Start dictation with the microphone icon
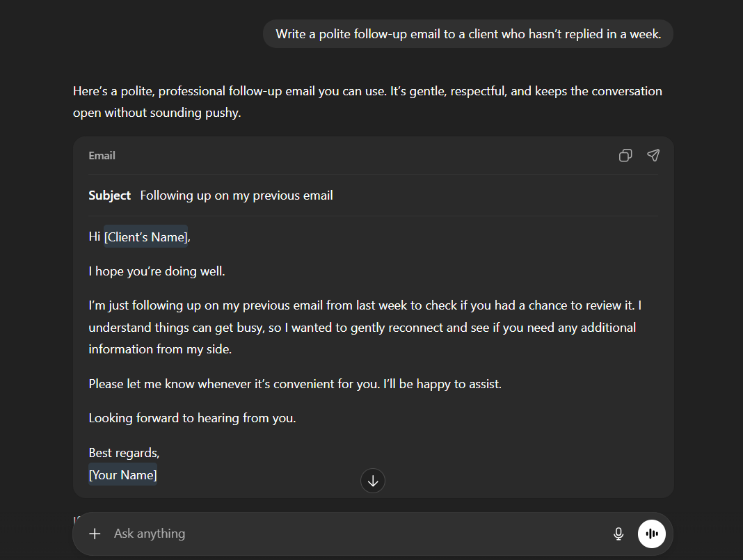The width and height of the screenshot is (743, 560). click(618, 534)
